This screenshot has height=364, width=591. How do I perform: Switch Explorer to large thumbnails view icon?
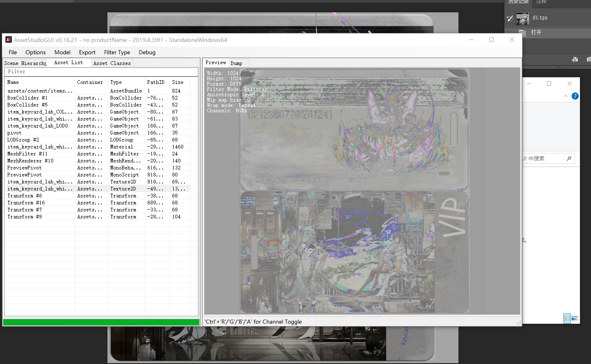[x=575, y=318]
